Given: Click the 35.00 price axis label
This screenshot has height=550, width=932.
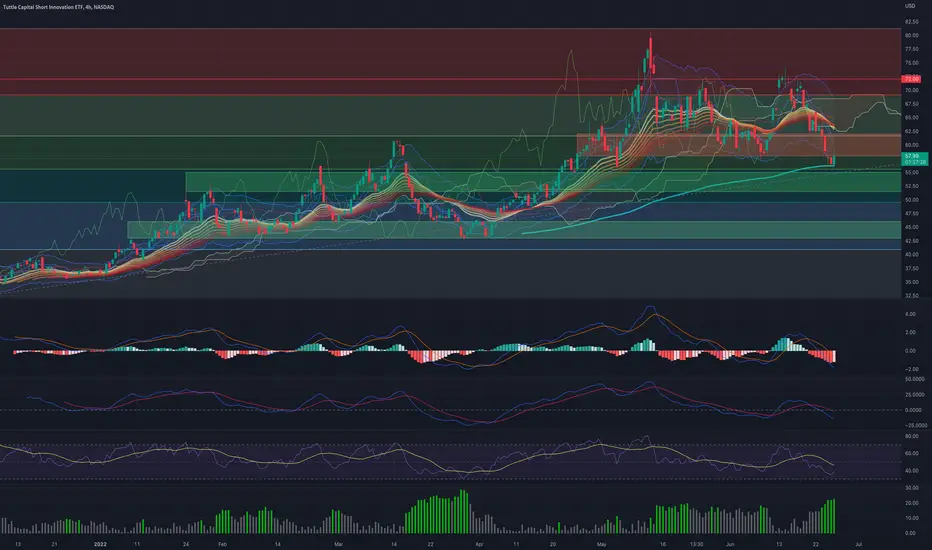Looking at the screenshot, I should point(911,282).
